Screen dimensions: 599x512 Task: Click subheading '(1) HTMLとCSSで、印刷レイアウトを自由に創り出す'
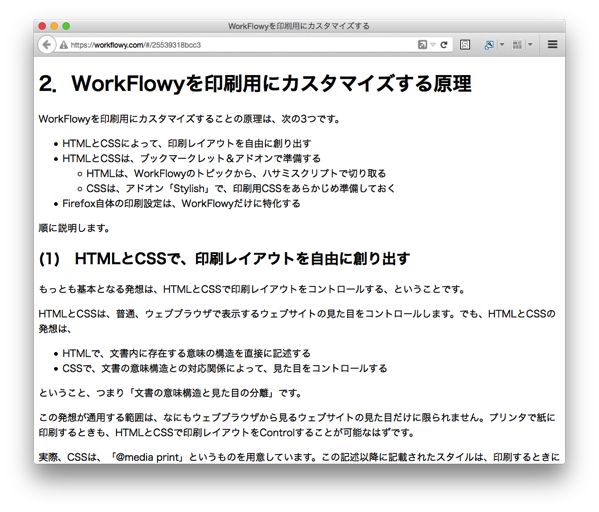(225, 259)
